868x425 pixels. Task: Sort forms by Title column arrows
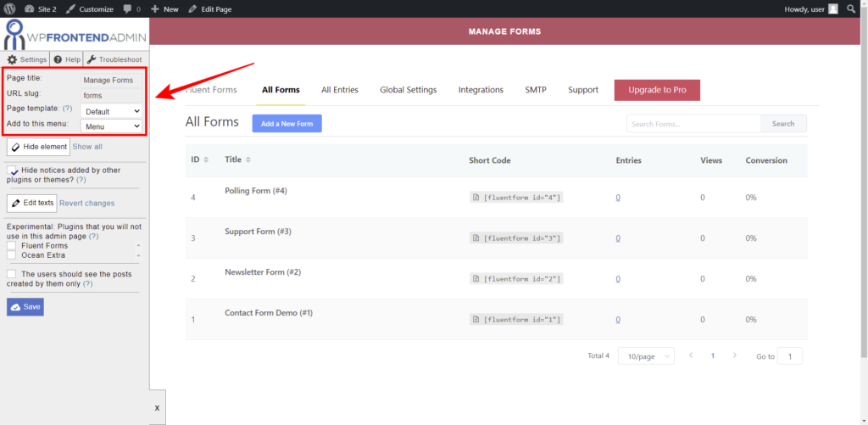[248, 160]
